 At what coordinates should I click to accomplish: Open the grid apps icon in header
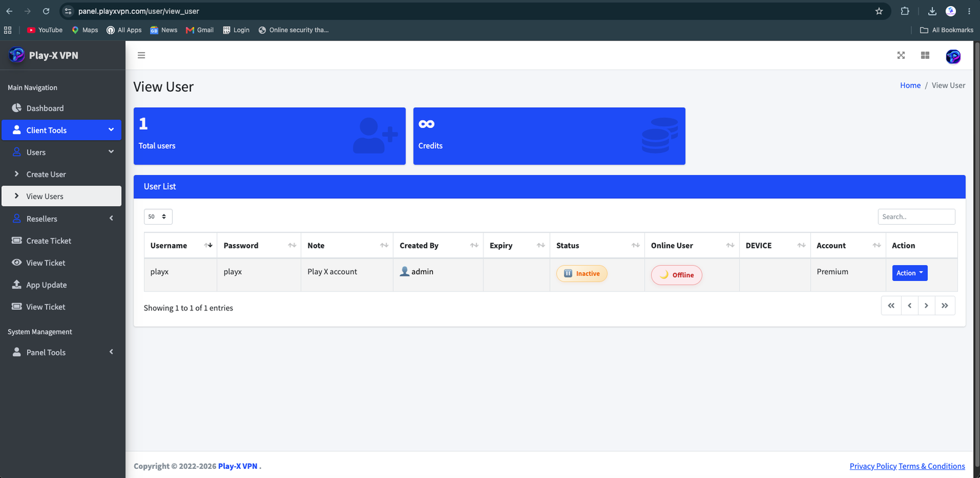pyautogui.click(x=925, y=55)
